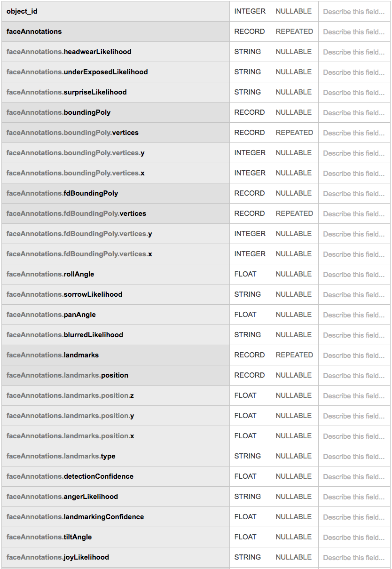Click description box for headwearLikelihood field
The width and height of the screenshot is (392, 569).
click(353, 52)
